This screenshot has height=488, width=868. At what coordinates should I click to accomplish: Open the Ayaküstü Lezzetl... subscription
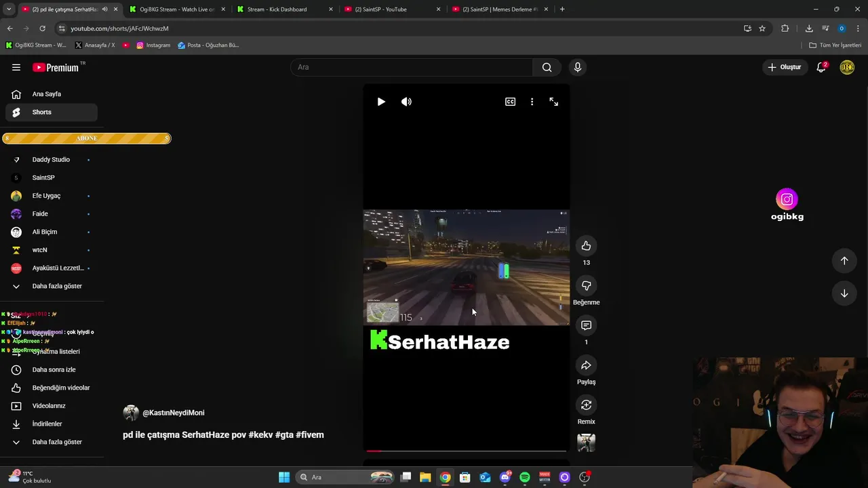[x=52, y=268]
